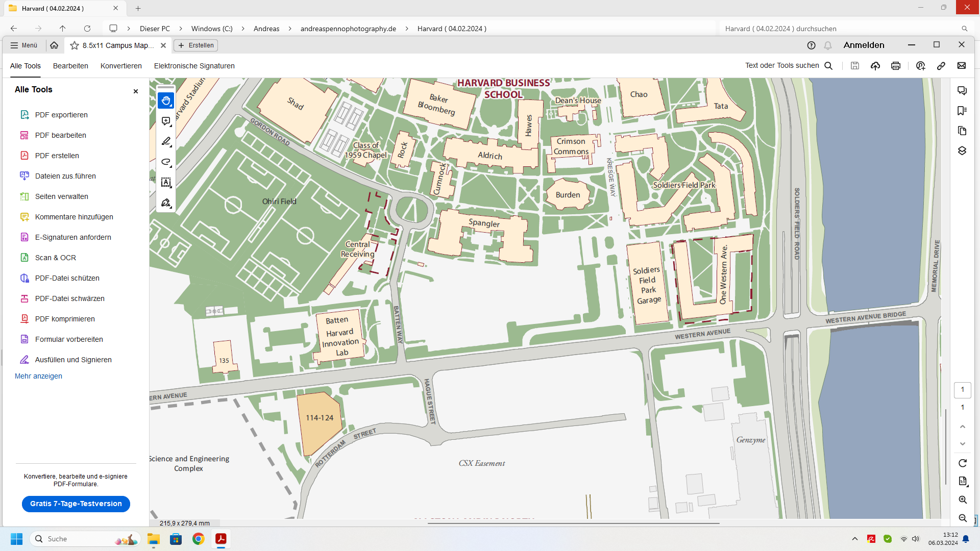Switch to Alle Tools tab
This screenshot has height=551, width=980.
[26, 66]
